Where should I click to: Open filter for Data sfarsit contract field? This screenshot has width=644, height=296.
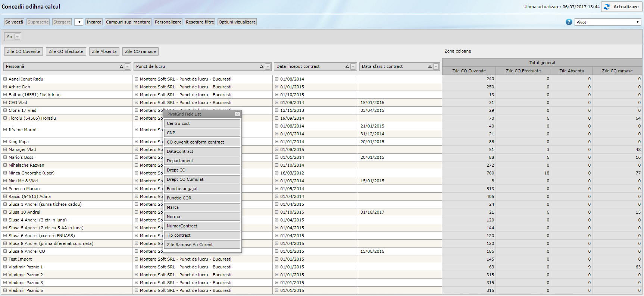tap(436, 67)
